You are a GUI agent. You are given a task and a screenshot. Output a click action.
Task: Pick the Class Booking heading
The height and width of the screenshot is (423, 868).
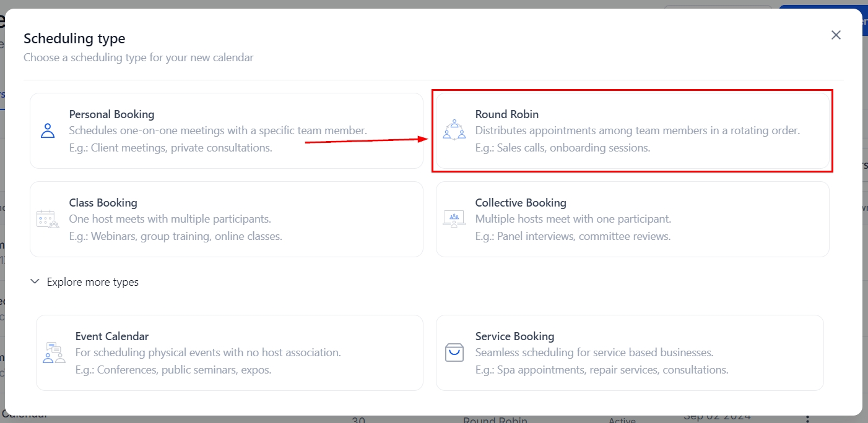[x=103, y=203]
